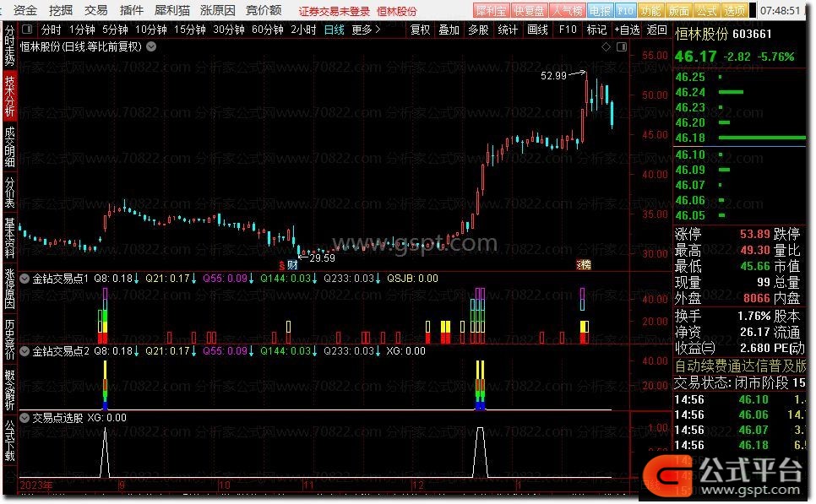816x504 pixels.
Task: Toggle the panel layout icon before 分时
Action: pos(28,30)
